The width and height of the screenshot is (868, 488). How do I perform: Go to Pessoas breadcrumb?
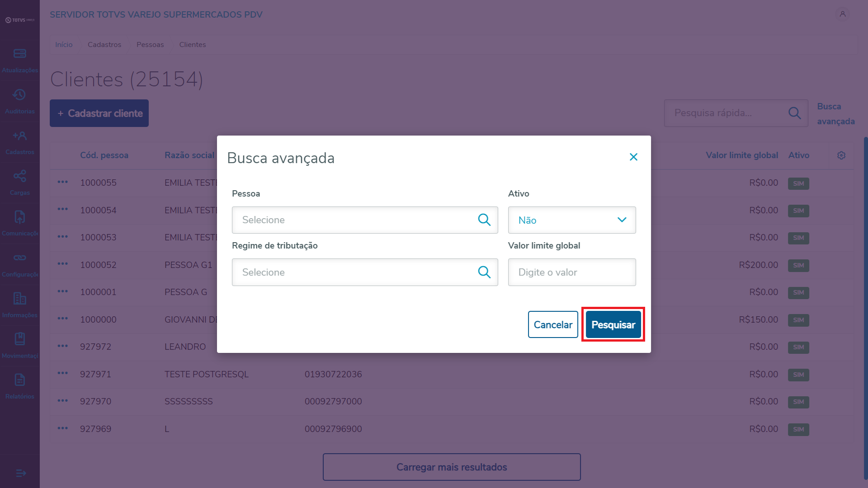pyautogui.click(x=150, y=45)
